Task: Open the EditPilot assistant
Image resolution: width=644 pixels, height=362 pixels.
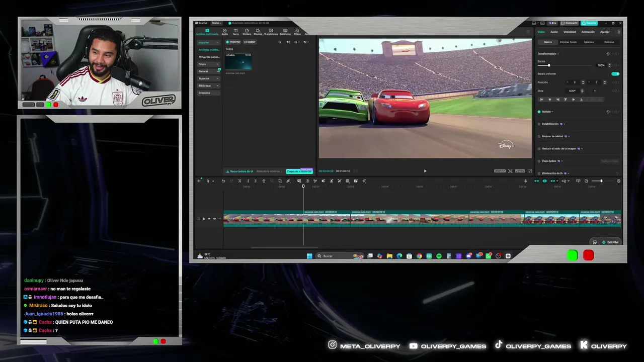Action: pyautogui.click(x=610, y=242)
